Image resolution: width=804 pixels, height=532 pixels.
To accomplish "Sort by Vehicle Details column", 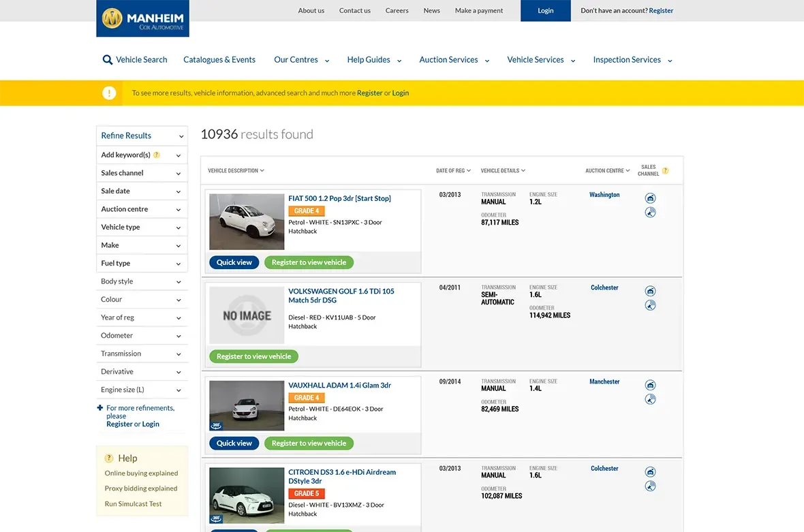I will tap(503, 171).
